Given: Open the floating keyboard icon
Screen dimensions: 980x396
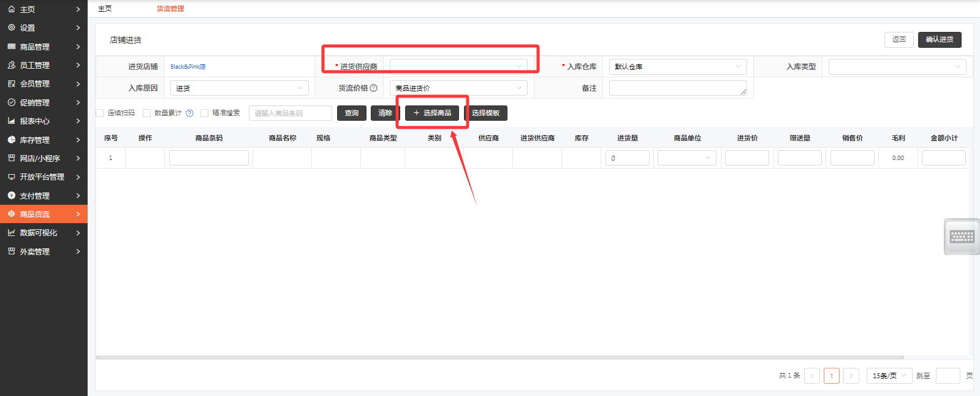Looking at the screenshot, I should (962, 237).
